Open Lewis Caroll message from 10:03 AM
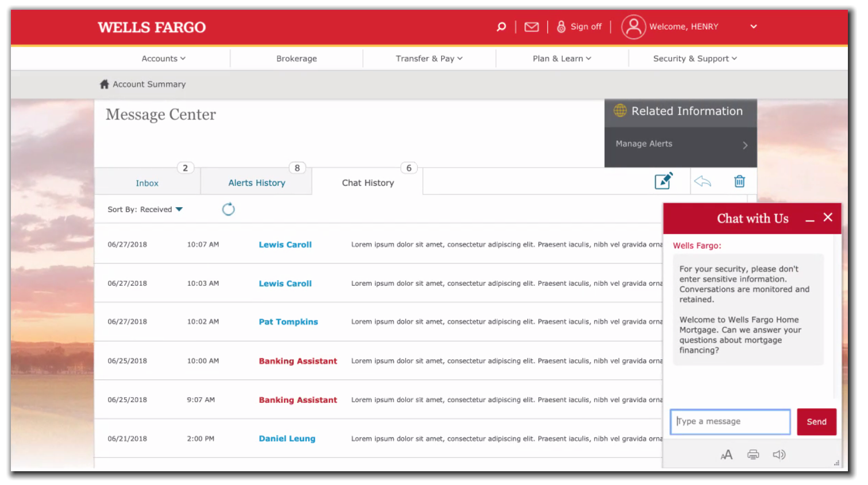The height and width of the screenshot is (485, 868). [285, 284]
